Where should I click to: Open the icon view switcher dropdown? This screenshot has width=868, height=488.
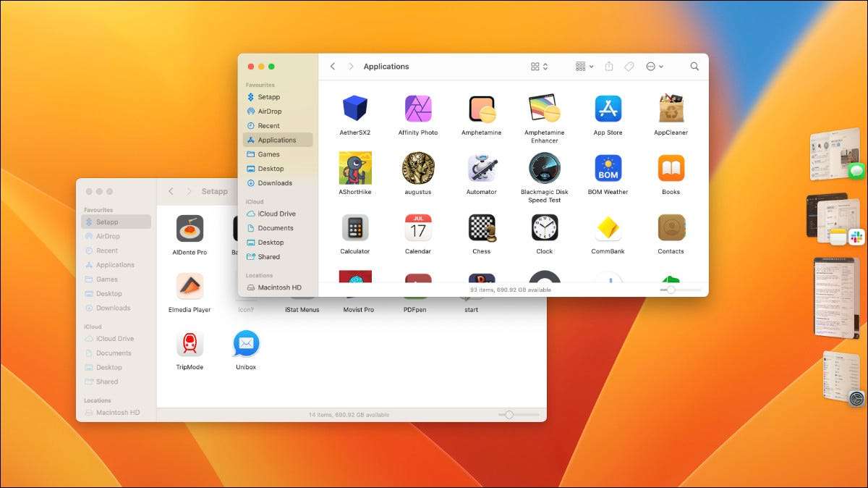click(540, 66)
